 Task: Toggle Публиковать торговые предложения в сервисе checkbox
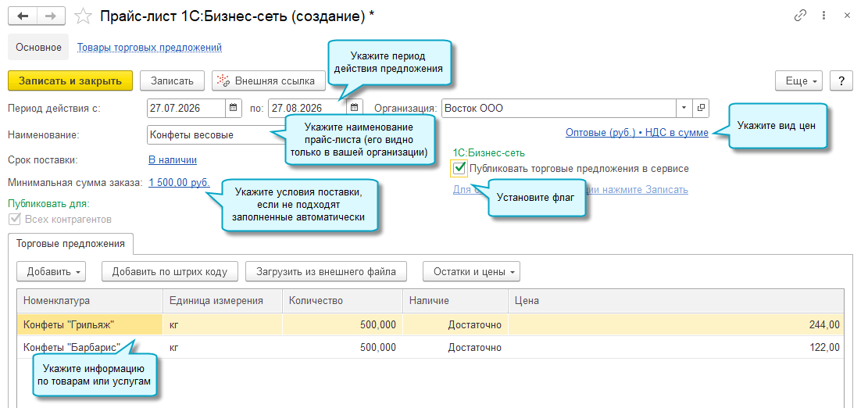(459, 168)
